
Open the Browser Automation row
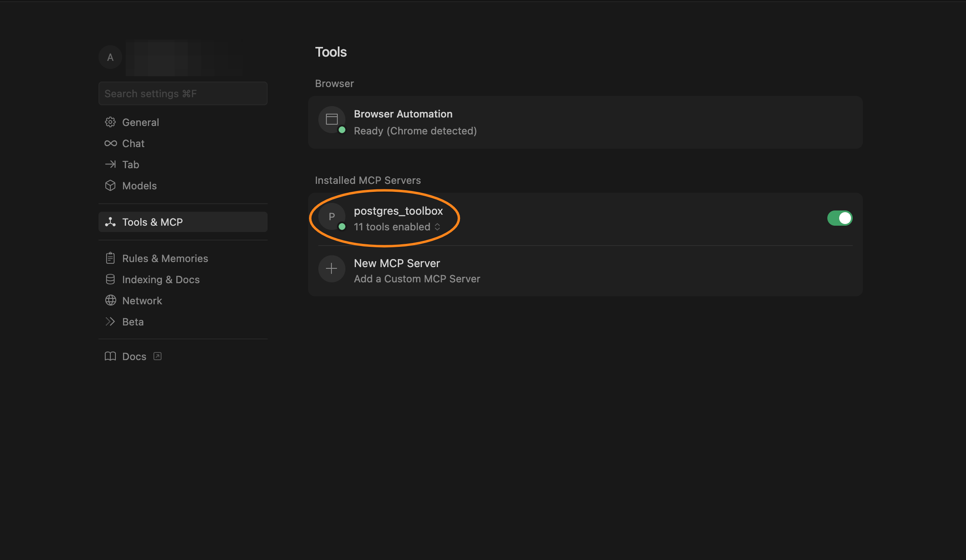point(585,122)
